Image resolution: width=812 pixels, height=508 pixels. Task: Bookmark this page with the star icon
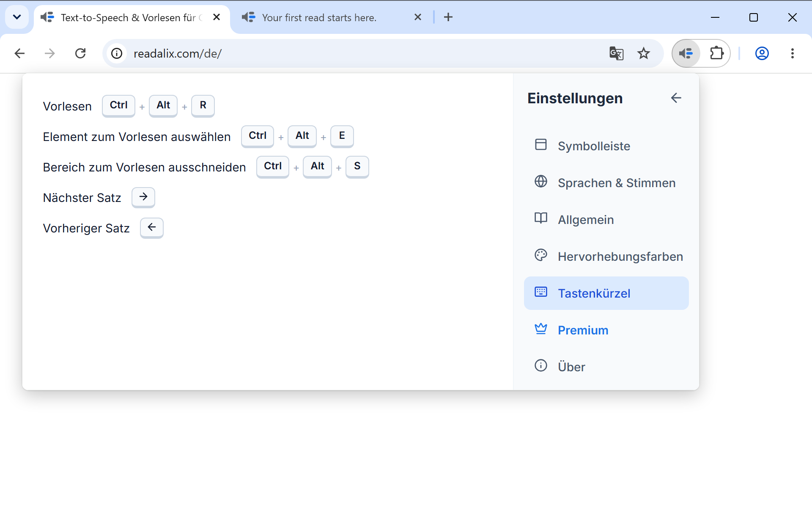click(644, 53)
